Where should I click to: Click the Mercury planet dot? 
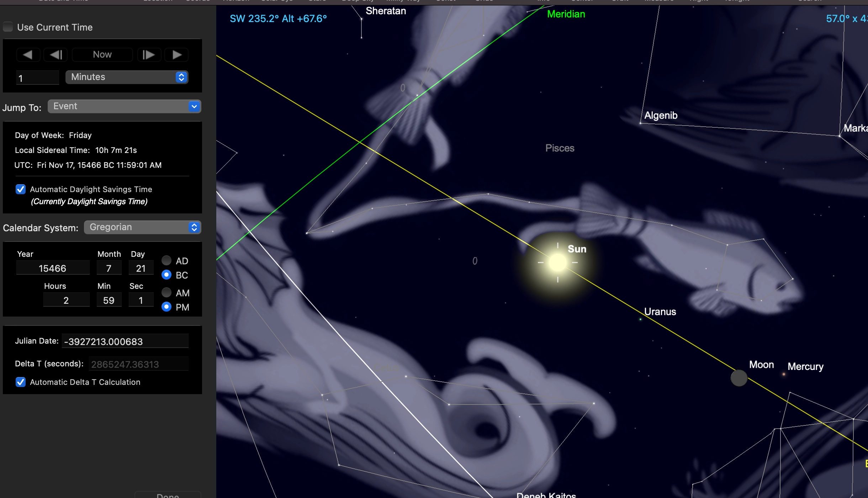[784, 374]
